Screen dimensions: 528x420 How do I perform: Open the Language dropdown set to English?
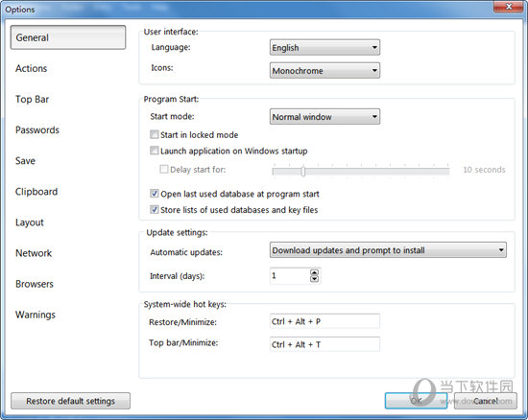tap(324, 47)
